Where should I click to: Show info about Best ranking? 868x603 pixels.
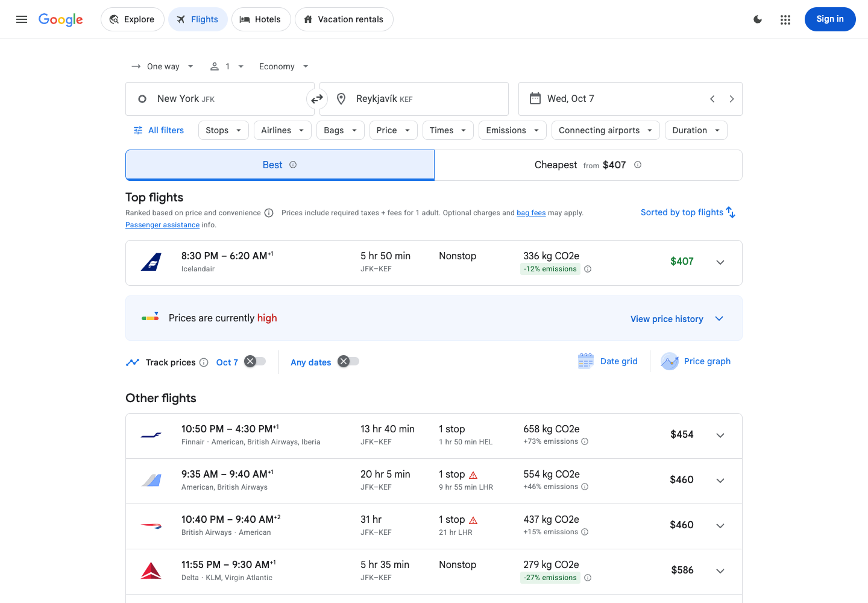tap(293, 165)
